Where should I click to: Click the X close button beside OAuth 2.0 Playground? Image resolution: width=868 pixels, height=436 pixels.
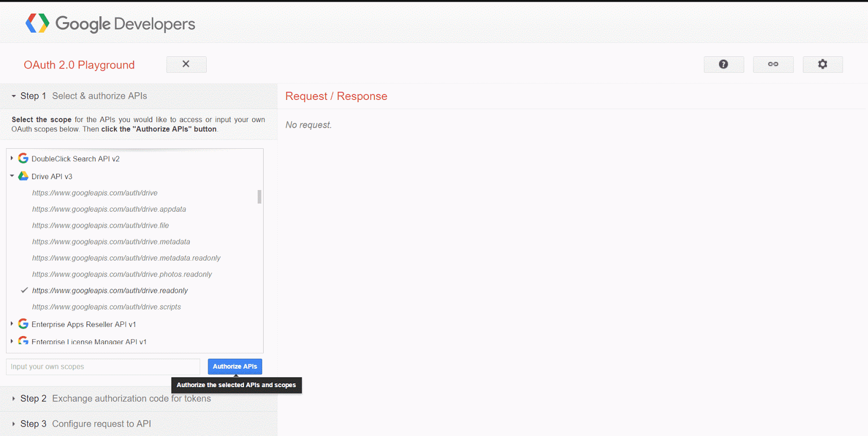pos(186,64)
